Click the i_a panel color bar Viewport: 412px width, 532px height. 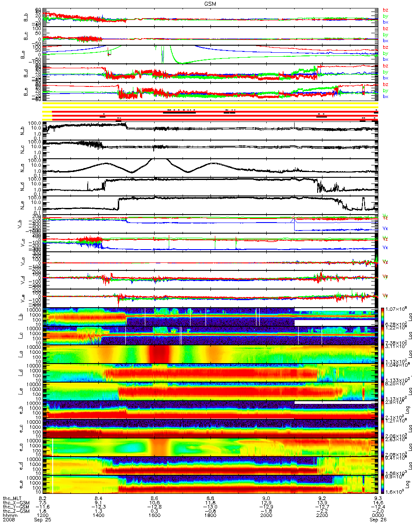[383, 354]
